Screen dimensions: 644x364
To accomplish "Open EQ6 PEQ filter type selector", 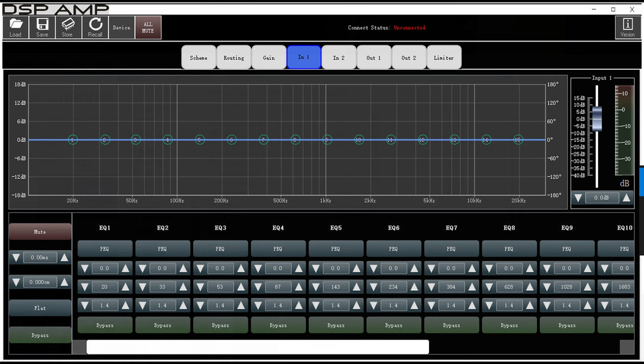I will (x=394, y=248).
